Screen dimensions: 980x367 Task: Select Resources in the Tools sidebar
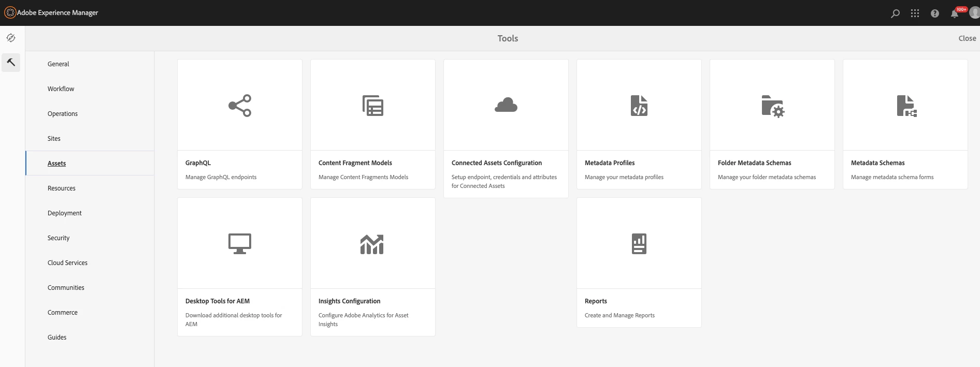(90, 188)
